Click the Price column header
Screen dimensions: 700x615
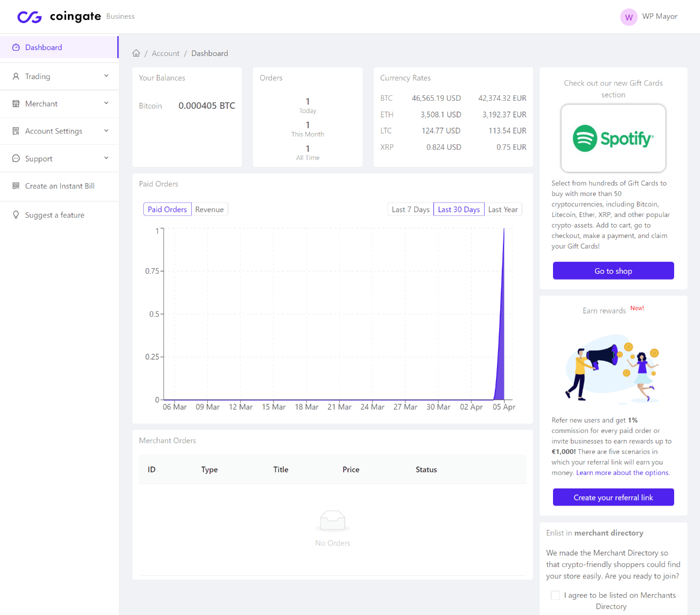(351, 470)
